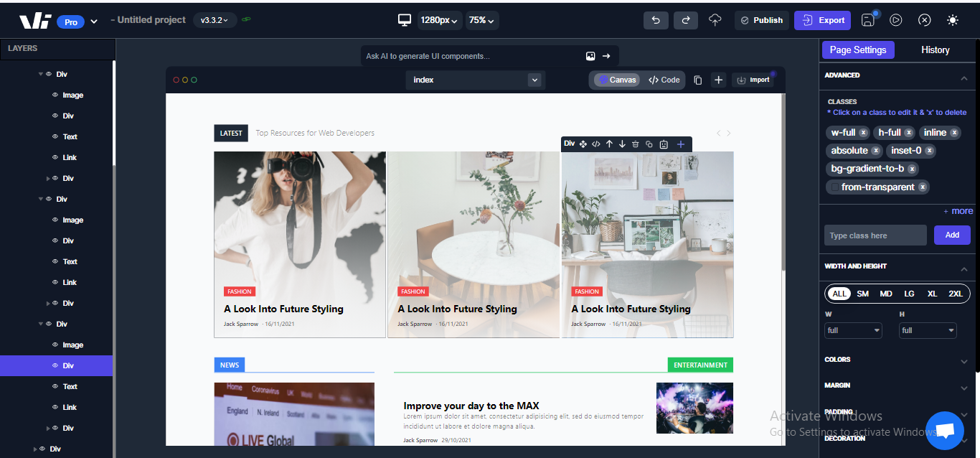Viewport: 980px width, 458px height.
Task: Open code editor from Div toolbar
Action: coord(596,144)
